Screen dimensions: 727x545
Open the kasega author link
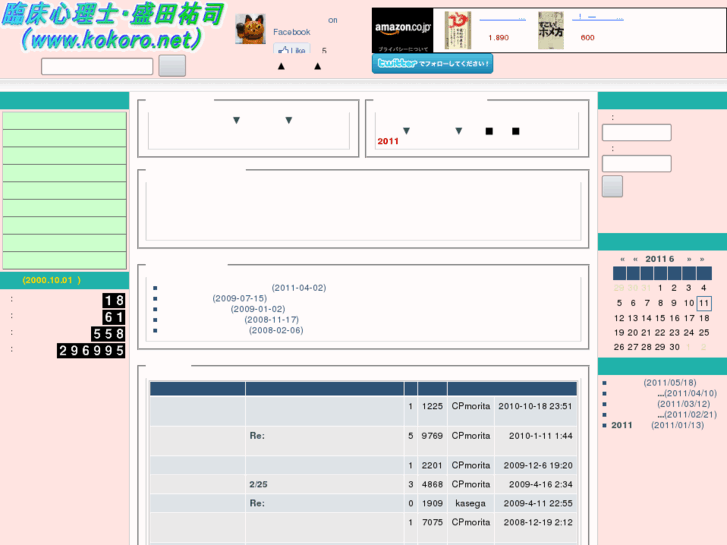click(471, 503)
